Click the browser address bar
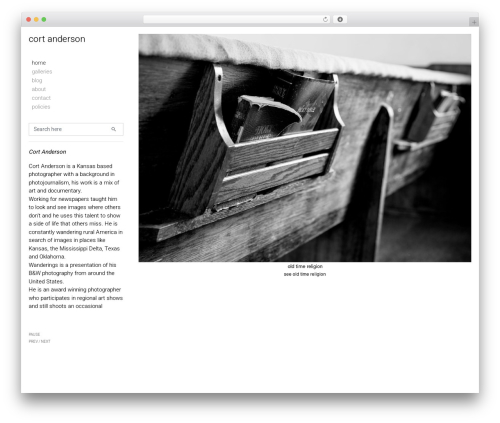This screenshot has height=423, width=500. (237, 19)
